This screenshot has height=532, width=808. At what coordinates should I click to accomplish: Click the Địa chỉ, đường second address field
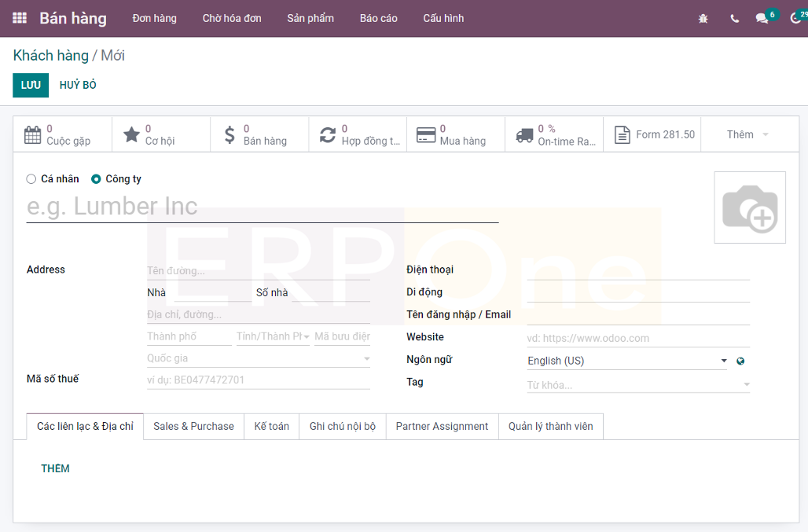(259, 314)
